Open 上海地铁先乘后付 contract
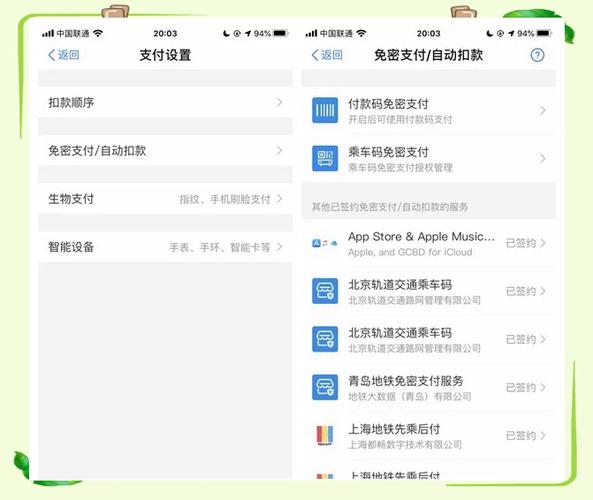593x500 pixels. tap(428, 435)
